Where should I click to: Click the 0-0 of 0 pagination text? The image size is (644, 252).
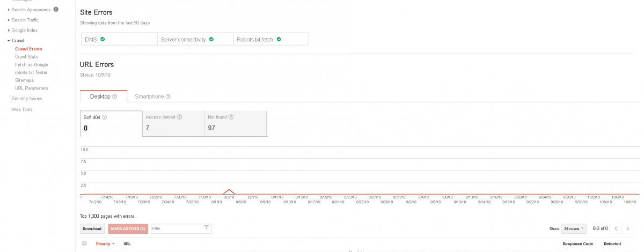(600, 228)
